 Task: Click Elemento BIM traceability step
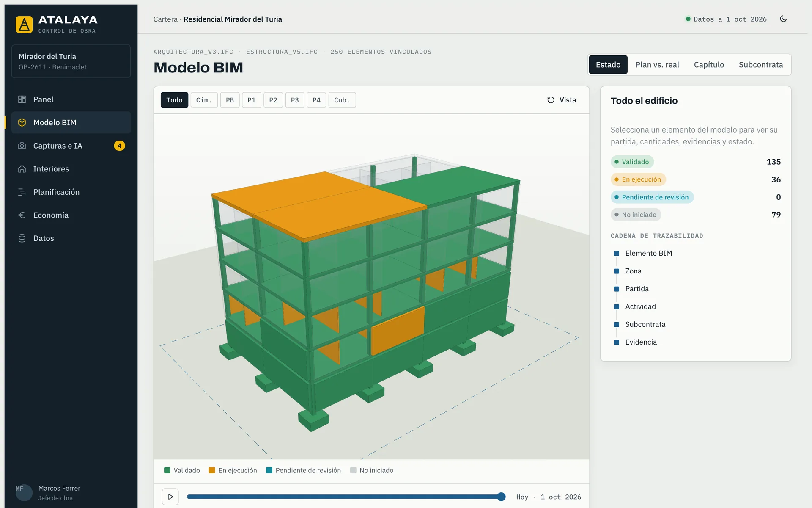click(648, 253)
